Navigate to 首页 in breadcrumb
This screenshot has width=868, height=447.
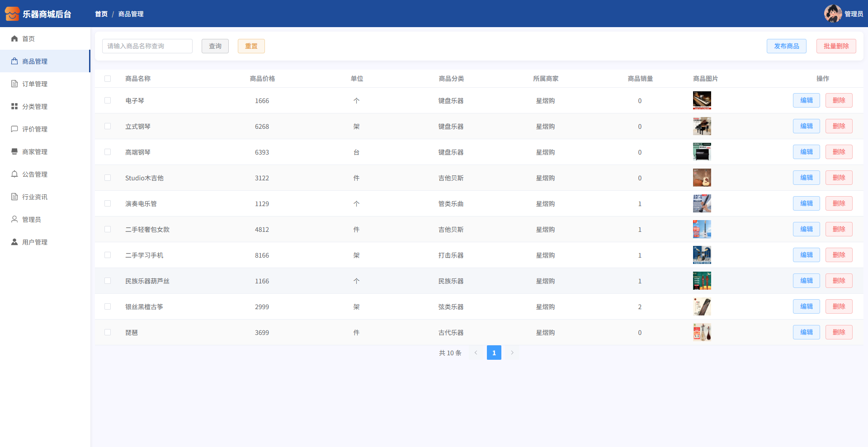tap(101, 14)
